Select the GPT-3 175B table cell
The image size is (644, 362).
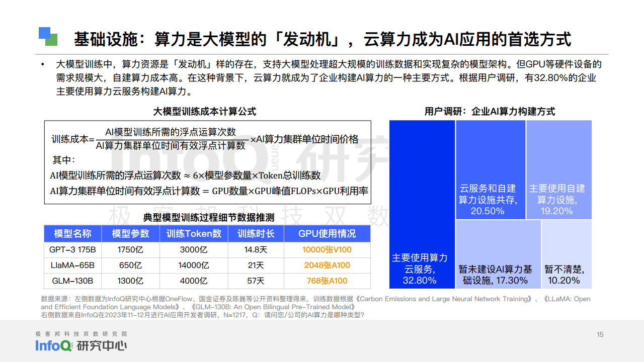[x=72, y=250]
